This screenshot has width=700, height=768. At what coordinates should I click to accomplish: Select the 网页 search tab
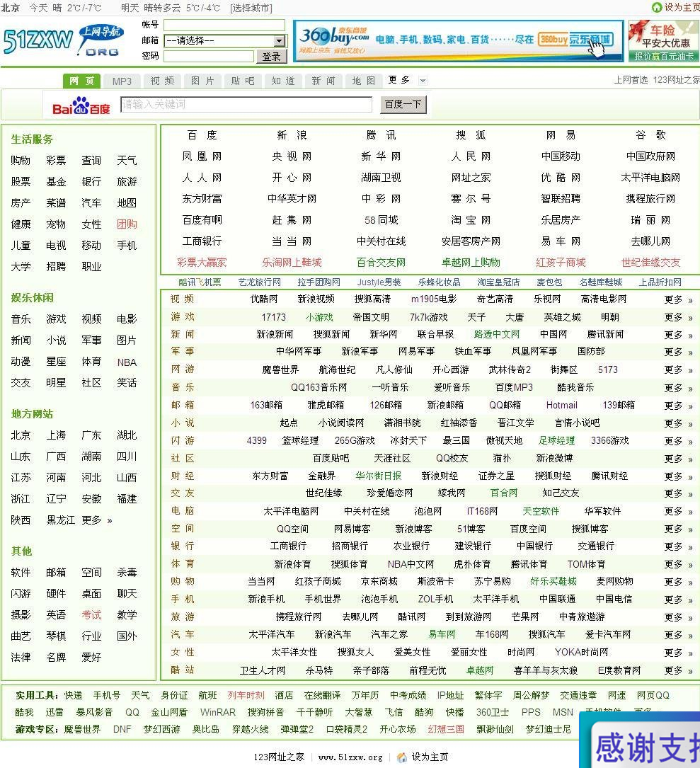[81, 81]
